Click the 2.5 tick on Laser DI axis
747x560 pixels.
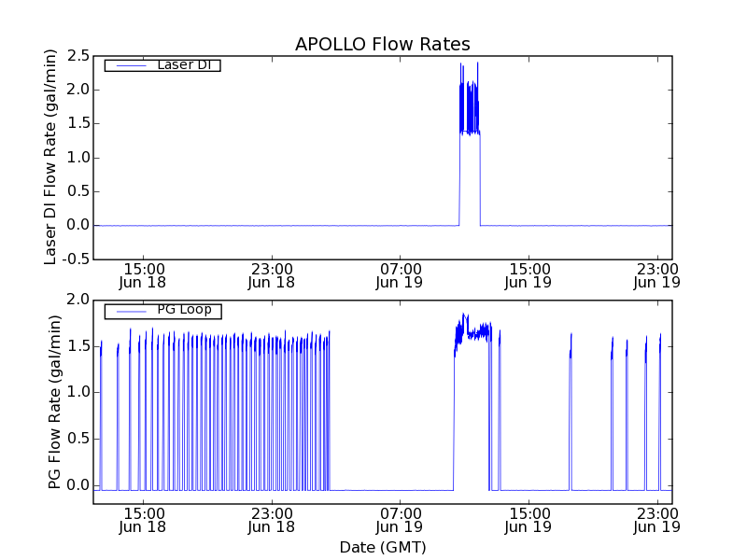click(78, 56)
